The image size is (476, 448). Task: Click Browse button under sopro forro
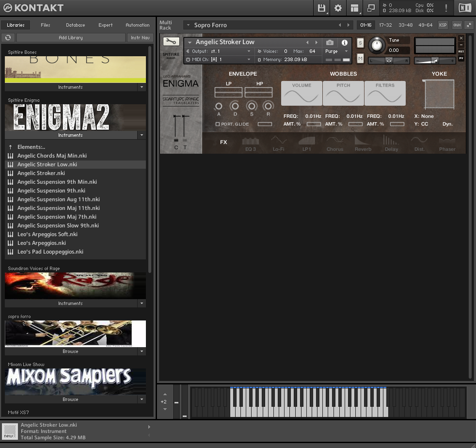point(71,352)
